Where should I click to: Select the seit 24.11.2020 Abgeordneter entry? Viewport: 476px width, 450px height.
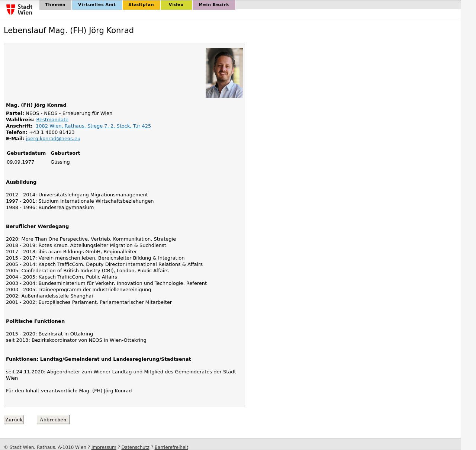click(x=121, y=375)
